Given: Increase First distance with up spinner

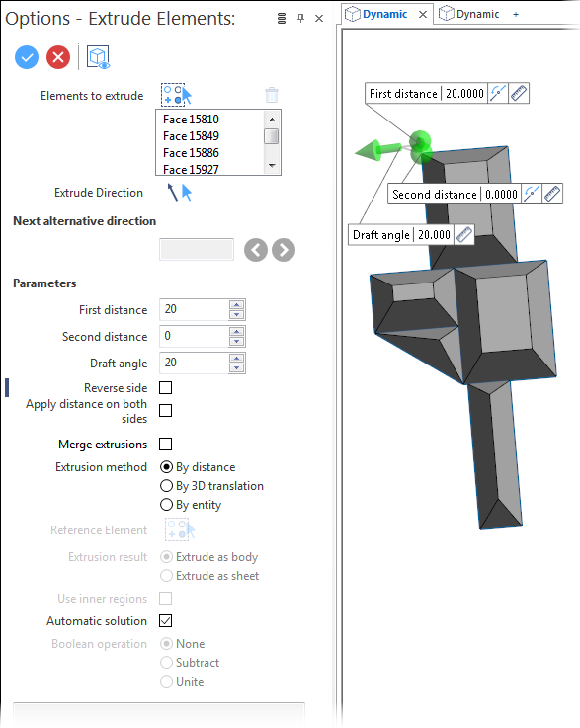Looking at the screenshot, I should 237,304.
